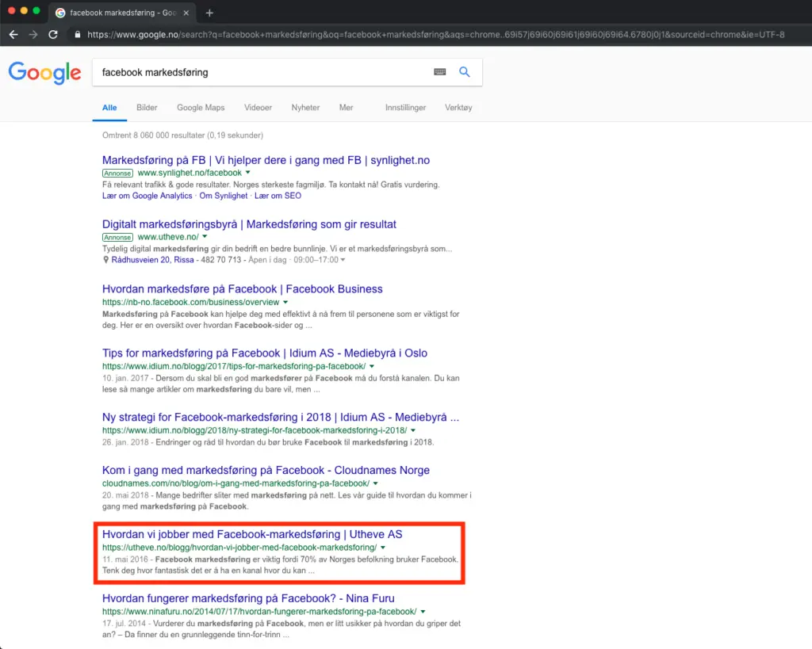Open the Nyheter tab
This screenshot has width=812, height=649.
305,108
